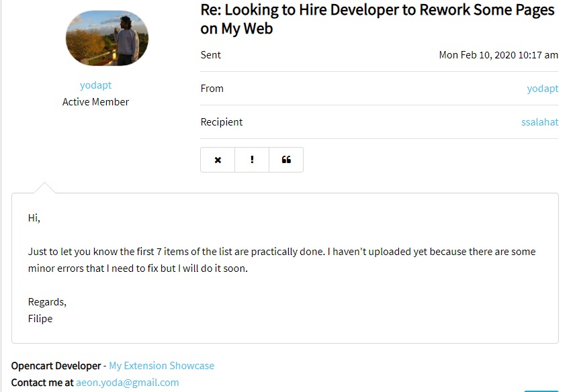Click the 'Filipe' signature name
The width and height of the screenshot is (573, 392).
pyautogui.click(x=40, y=319)
